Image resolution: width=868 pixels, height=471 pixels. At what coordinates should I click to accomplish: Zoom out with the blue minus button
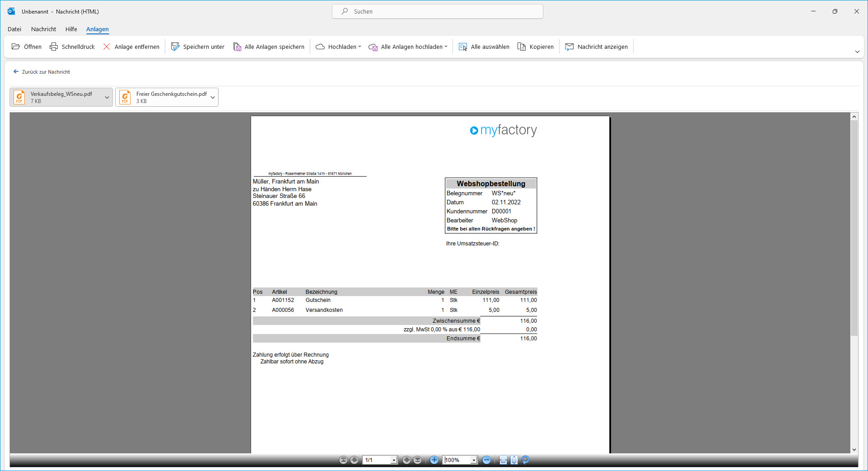pyautogui.click(x=486, y=460)
